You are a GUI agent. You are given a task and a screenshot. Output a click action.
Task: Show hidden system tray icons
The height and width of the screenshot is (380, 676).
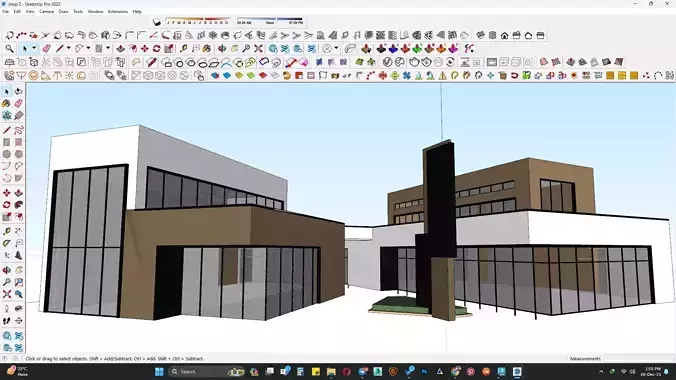click(601, 371)
